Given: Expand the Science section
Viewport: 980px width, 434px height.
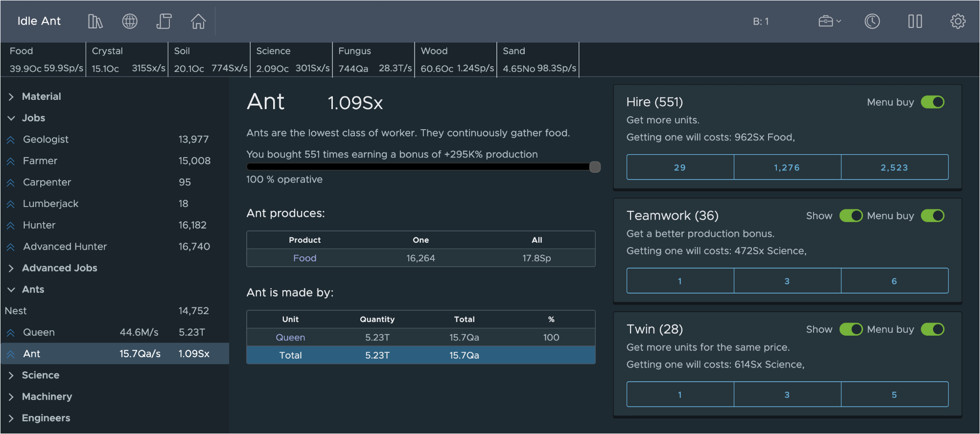Looking at the screenshot, I should pyautogui.click(x=11, y=375).
